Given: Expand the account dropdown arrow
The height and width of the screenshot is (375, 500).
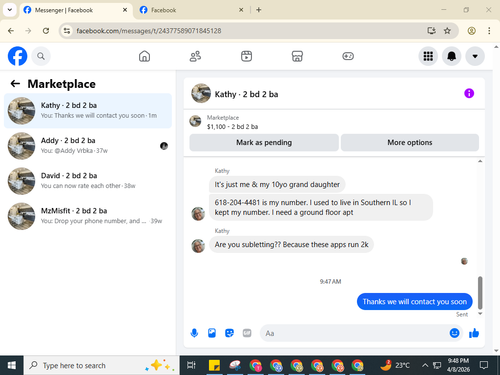Looking at the screenshot, I should click(x=475, y=56).
